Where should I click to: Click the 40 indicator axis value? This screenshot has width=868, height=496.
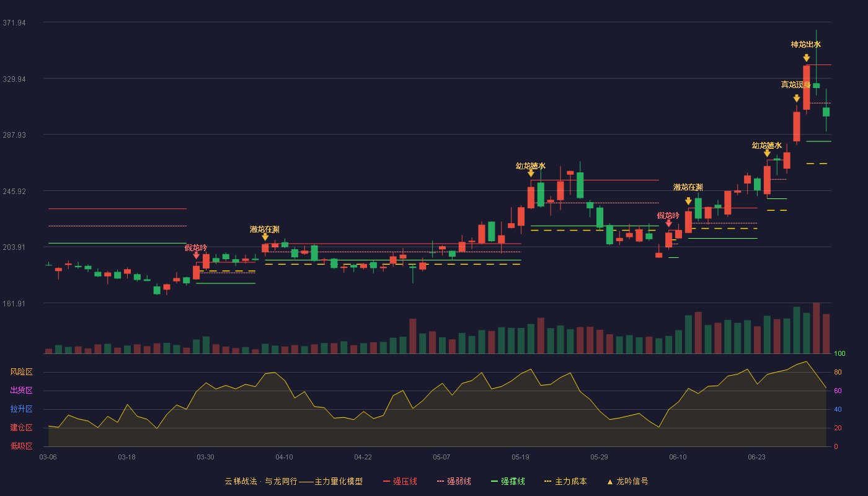pos(838,409)
